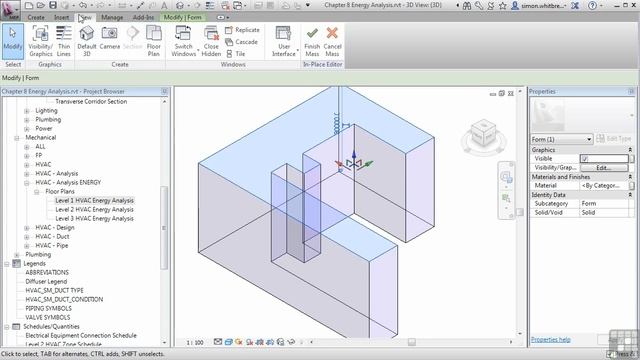
Task: Expand the Power tree node
Action: click(x=27, y=129)
